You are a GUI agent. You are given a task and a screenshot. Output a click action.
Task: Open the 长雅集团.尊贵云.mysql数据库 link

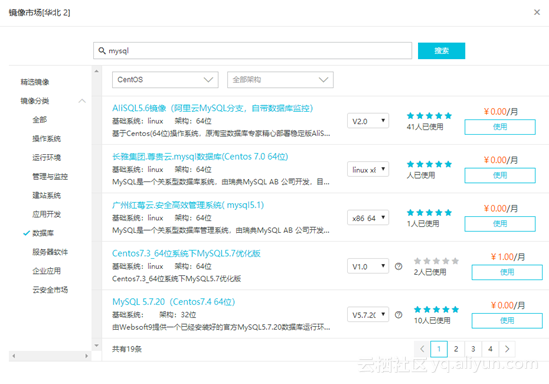point(200,156)
